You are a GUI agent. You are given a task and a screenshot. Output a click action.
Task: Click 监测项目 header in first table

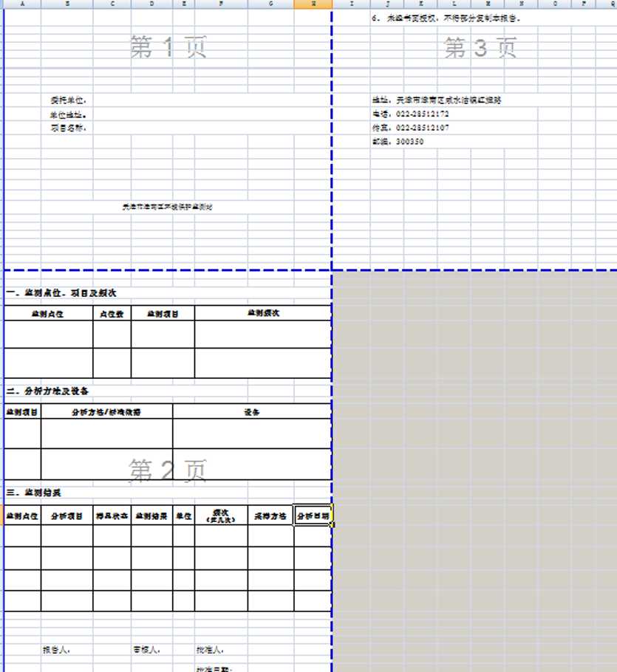163,314
